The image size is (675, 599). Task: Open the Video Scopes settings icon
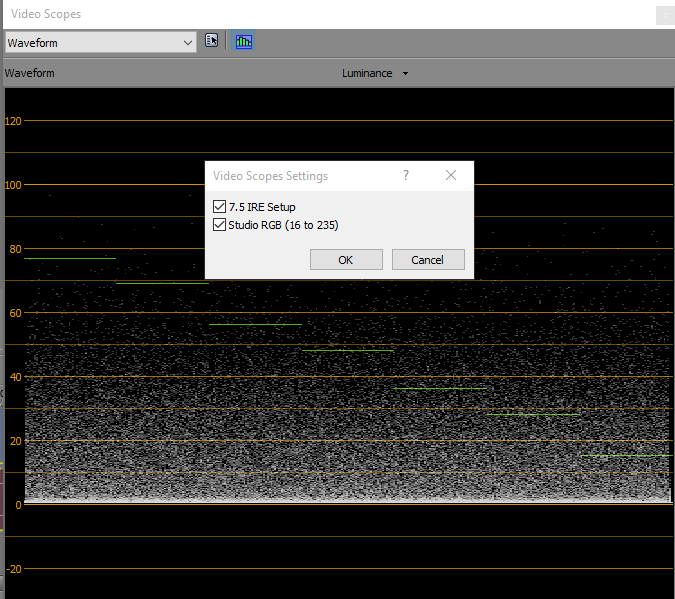tap(211, 40)
